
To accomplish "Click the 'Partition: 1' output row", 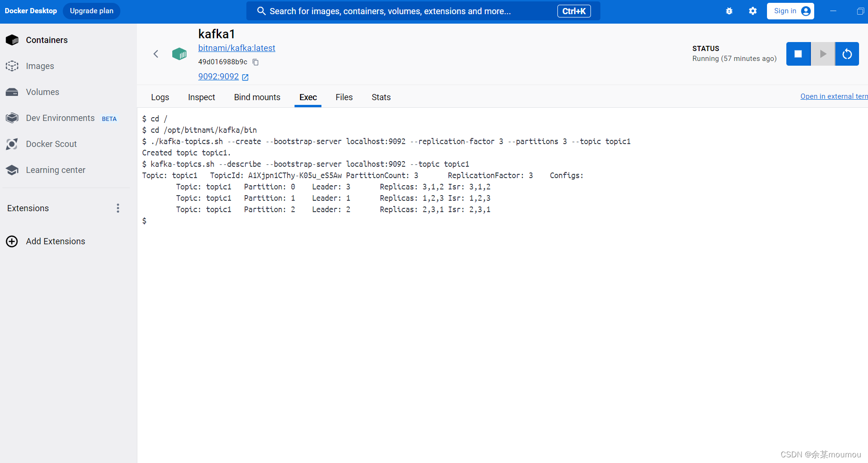I will [333, 198].
